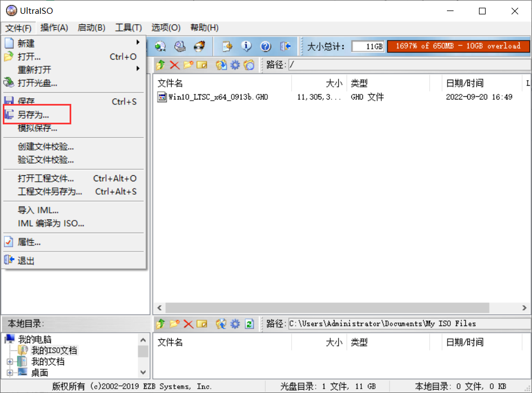Click the 11GB total size field
532x393 pixels.
coord(368,46)
